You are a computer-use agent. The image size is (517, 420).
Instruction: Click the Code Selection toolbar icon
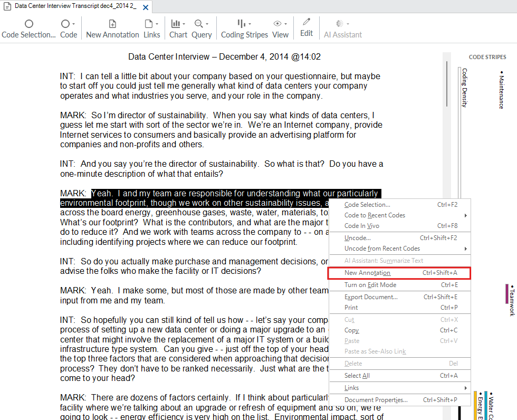29,24
